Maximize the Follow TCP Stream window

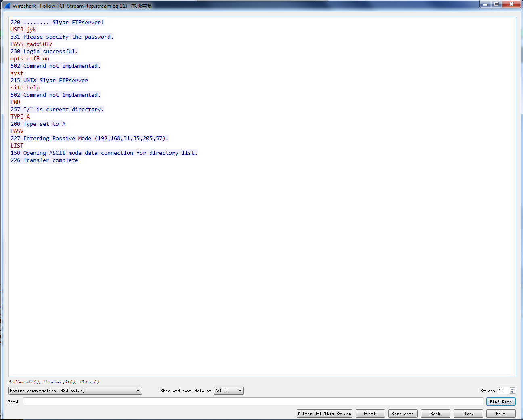(496, 4)
